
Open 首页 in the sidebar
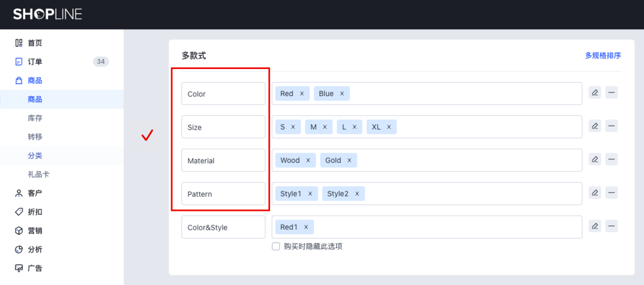[x=35, y=43]
